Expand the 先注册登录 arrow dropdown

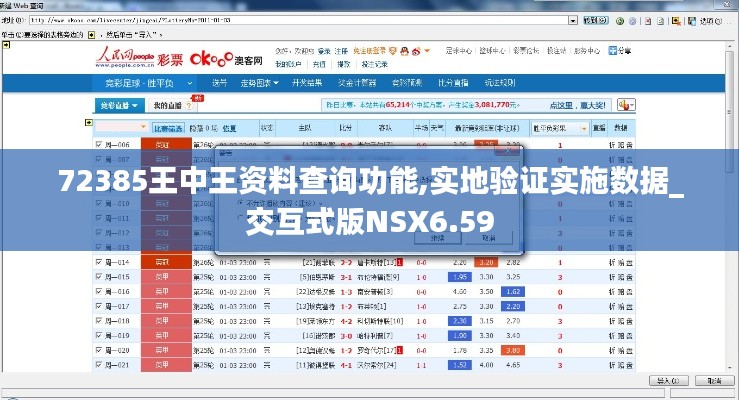coord(427,50)
